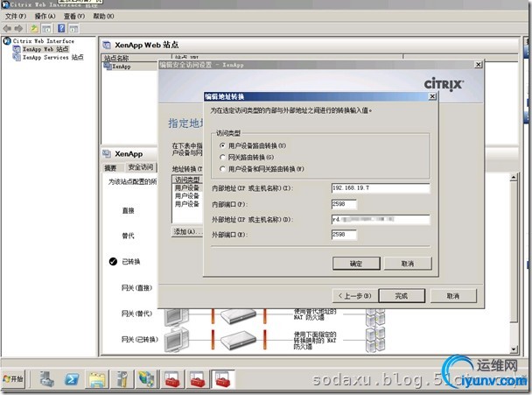Click the 内部地址 field with 192.168.19.7
This screenshot has width=532, height=395.
point(381,188)
